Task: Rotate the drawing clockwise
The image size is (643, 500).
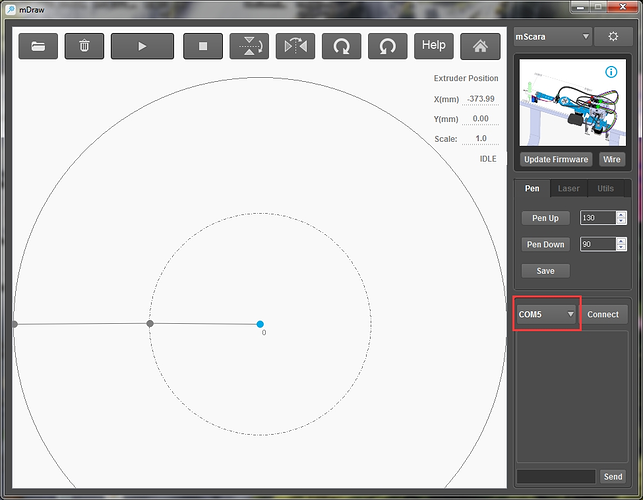Action: pyautogui.click(x=342, y=46)
